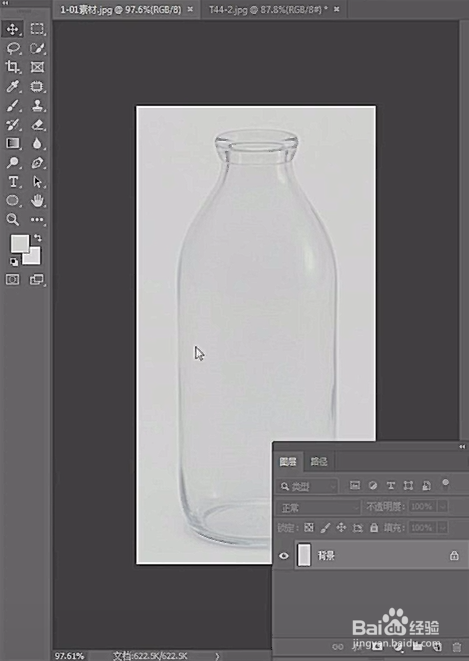Select the Dodge tool
This screenshot has height=661, width=469.
click(x=13, y=163)
